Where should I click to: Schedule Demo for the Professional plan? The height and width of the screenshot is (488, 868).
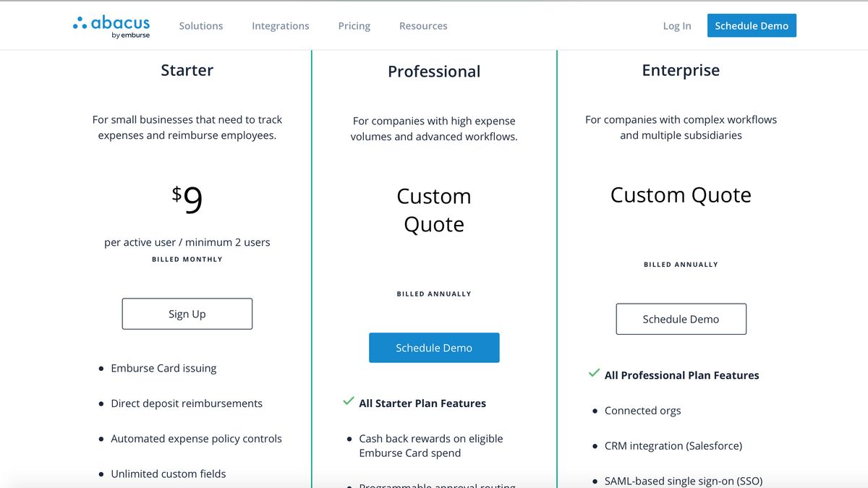coord(434,348)
